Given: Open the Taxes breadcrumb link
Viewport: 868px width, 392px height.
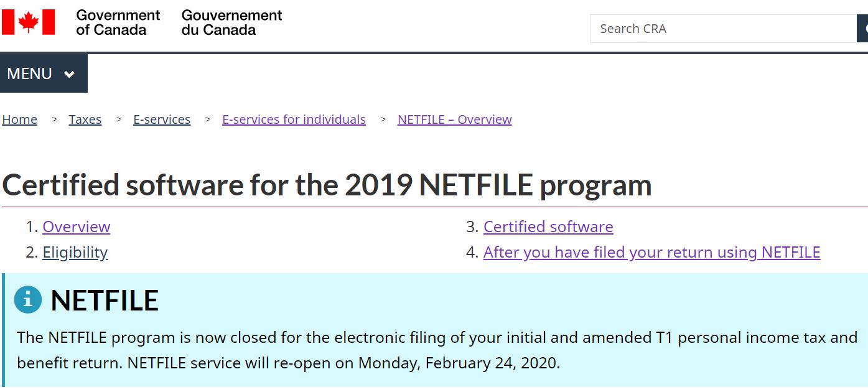Looking at the screenshot, I should pyautogui.click(x=85, y=119).
